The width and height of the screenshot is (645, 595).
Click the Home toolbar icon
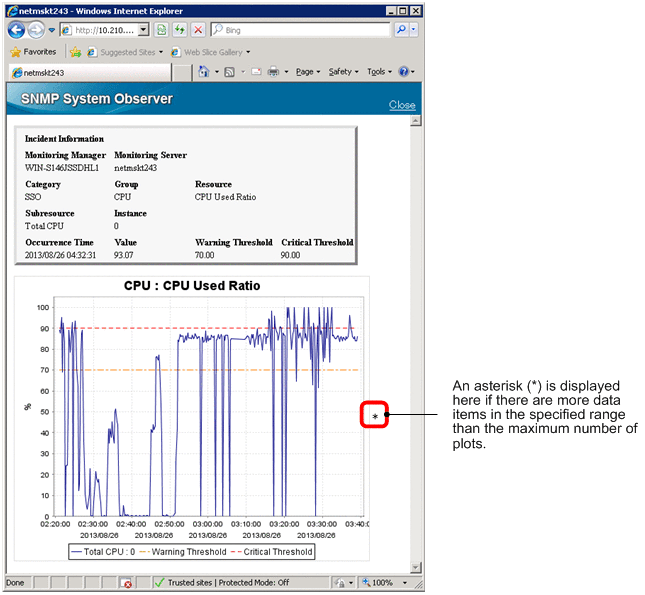coord(204,72)
